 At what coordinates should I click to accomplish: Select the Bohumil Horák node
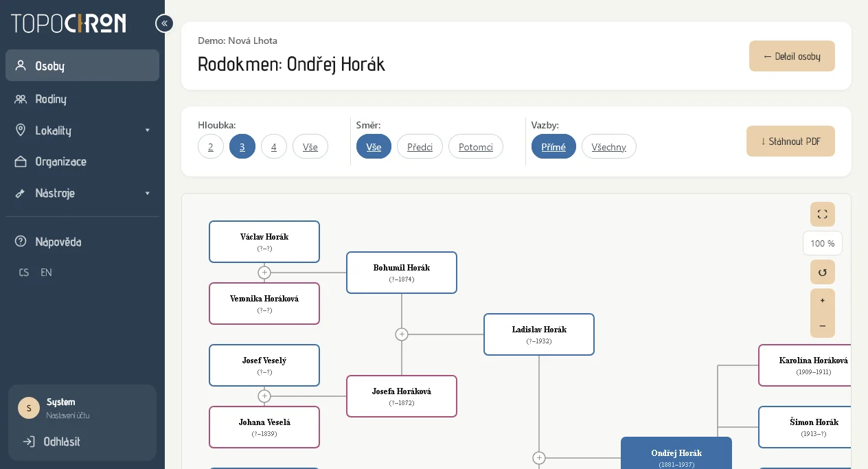pos(402,273)
